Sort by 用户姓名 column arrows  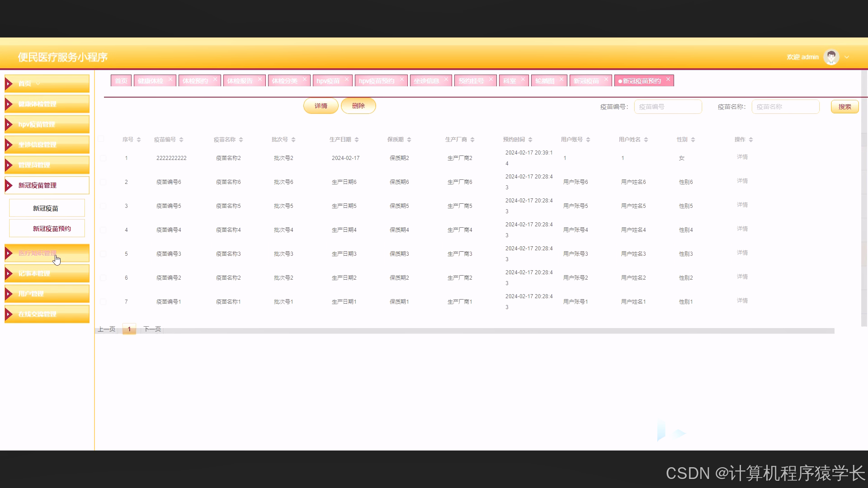tap(646, 140)
